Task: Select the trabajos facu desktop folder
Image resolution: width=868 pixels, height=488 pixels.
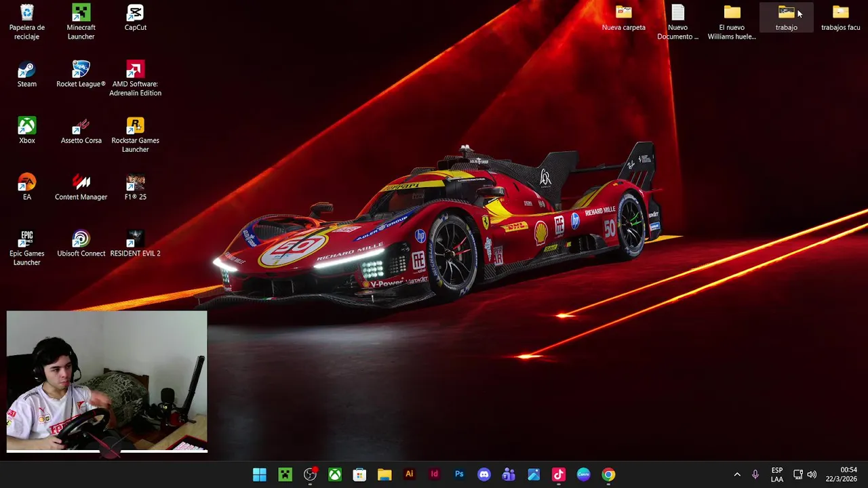Action: [840, 18]
